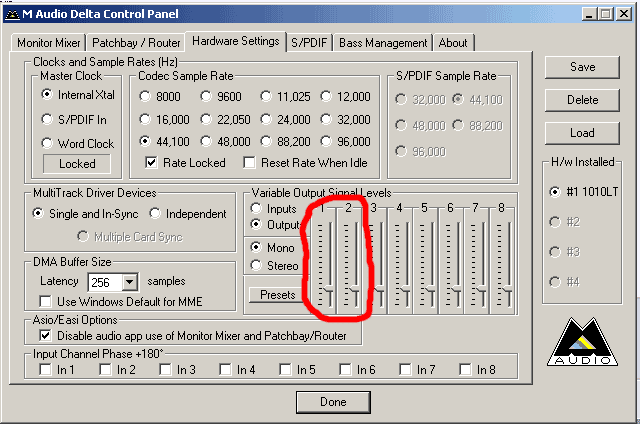Viewport: 640px width, 424px height.
Task: Click output level slider 1
Action: click(328, 291)
